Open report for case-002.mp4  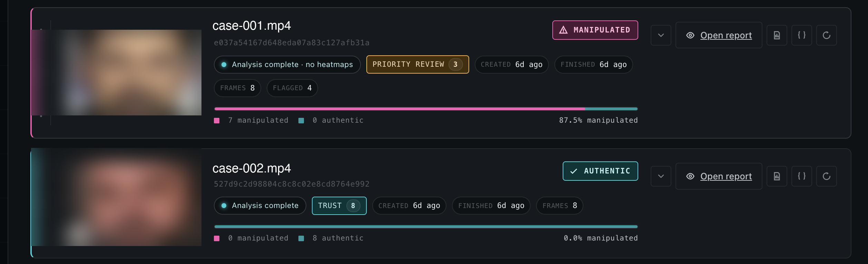pos(719,176)
